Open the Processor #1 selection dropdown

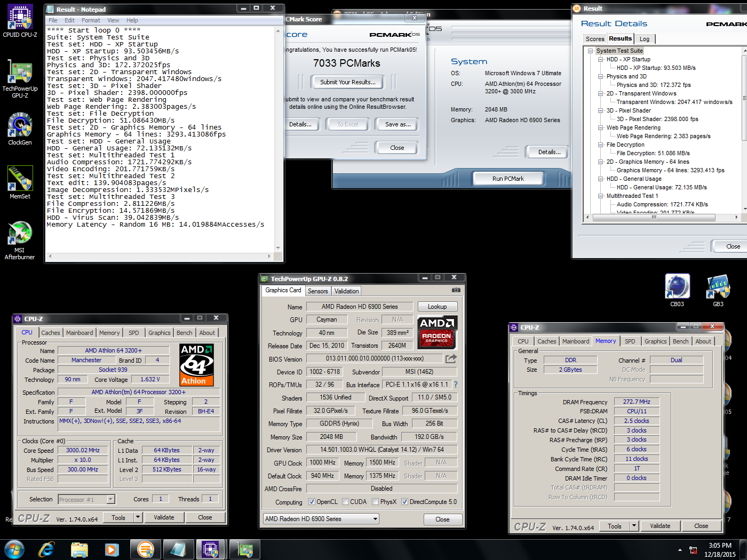tap(86, 500)
